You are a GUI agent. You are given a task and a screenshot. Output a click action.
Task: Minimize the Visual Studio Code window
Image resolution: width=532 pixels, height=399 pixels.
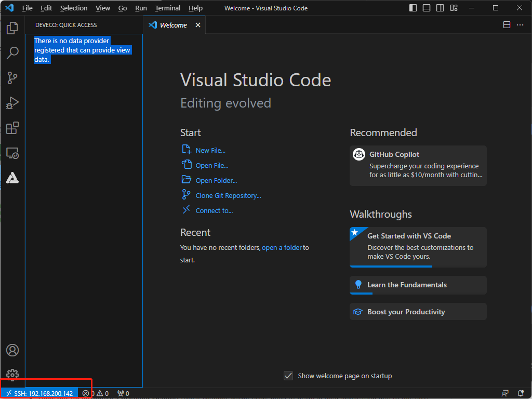pyautogui.click(x=472, y=8)
